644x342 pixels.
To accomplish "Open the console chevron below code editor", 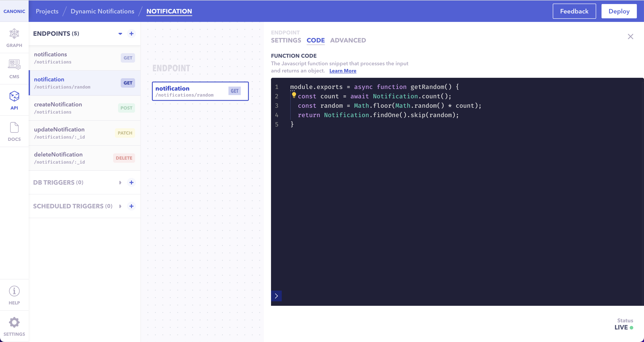I will (276, 296).
